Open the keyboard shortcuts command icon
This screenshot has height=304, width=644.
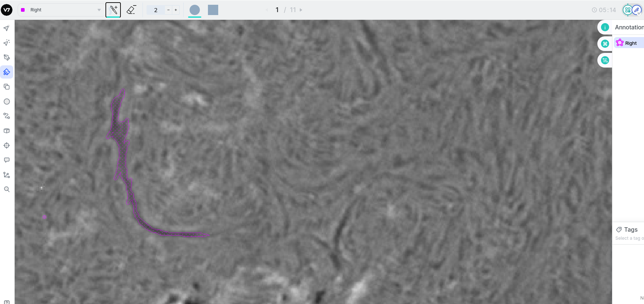(605, 44)
